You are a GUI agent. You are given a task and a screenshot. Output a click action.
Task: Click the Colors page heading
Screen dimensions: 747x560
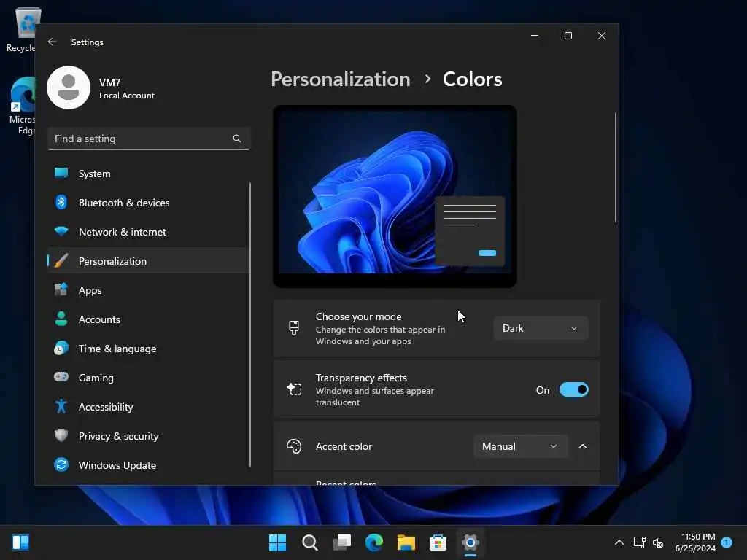click(472, 79)
